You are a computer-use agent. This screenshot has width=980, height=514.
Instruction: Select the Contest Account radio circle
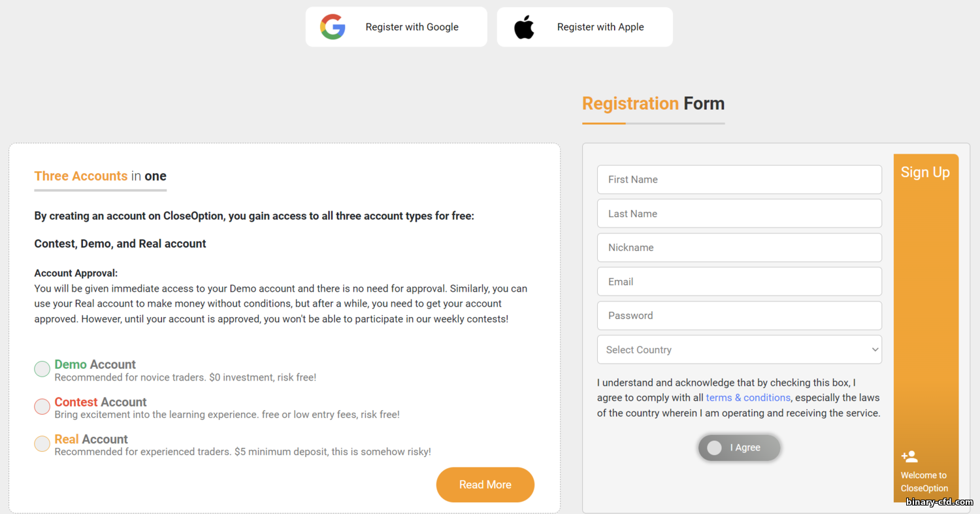[42, 407]
